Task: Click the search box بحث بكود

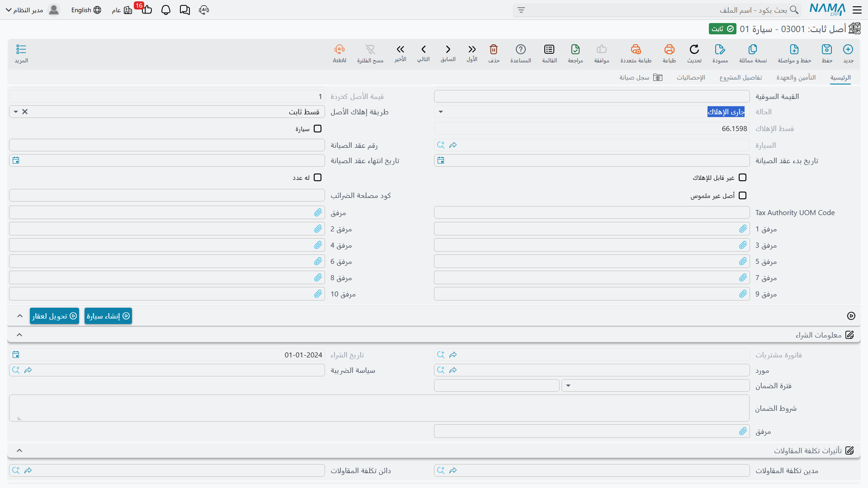Action: pos(657,10)
